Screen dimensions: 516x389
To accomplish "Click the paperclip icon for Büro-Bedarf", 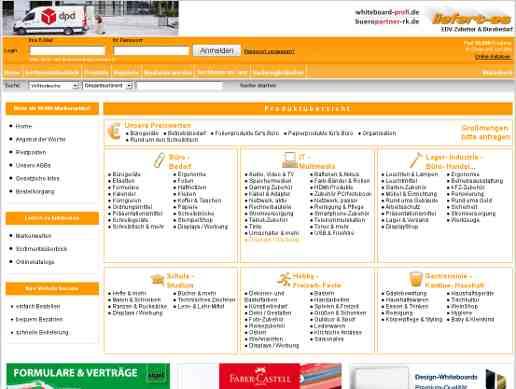I will coord(159,160).
